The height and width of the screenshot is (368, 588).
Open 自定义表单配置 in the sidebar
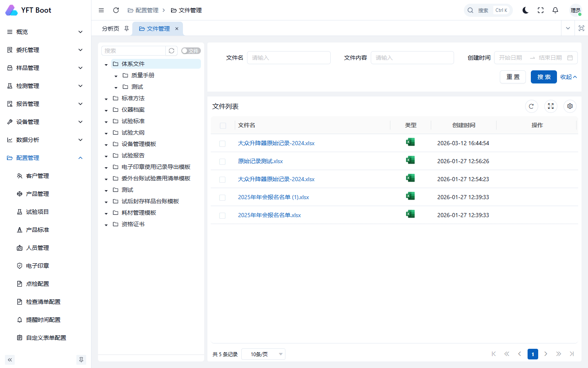[x=46, y=338]
